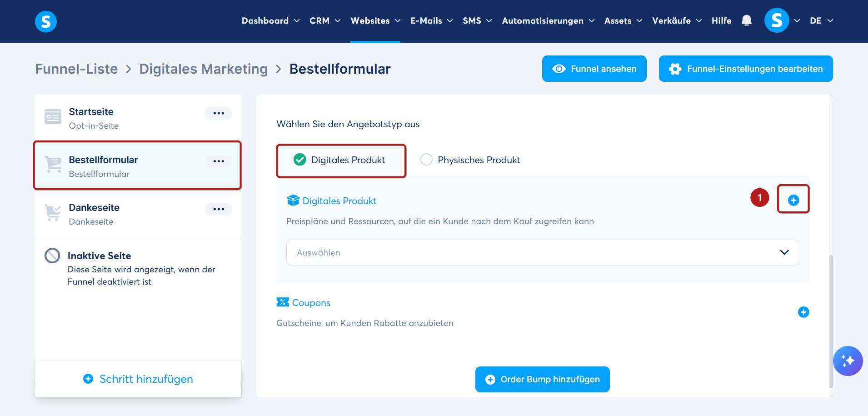This screenshot has width=868, height=416.
Task: Open the notification bell
Action: [x=746, y=20]
